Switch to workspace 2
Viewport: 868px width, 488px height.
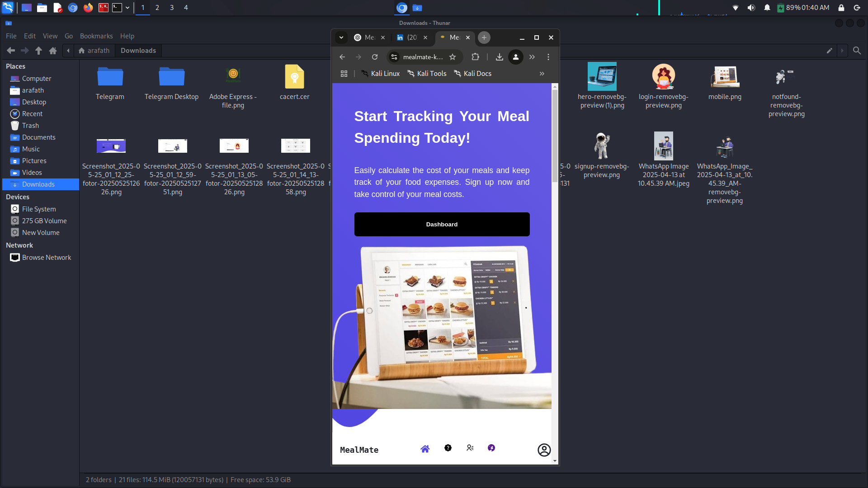tap(157, 8)
